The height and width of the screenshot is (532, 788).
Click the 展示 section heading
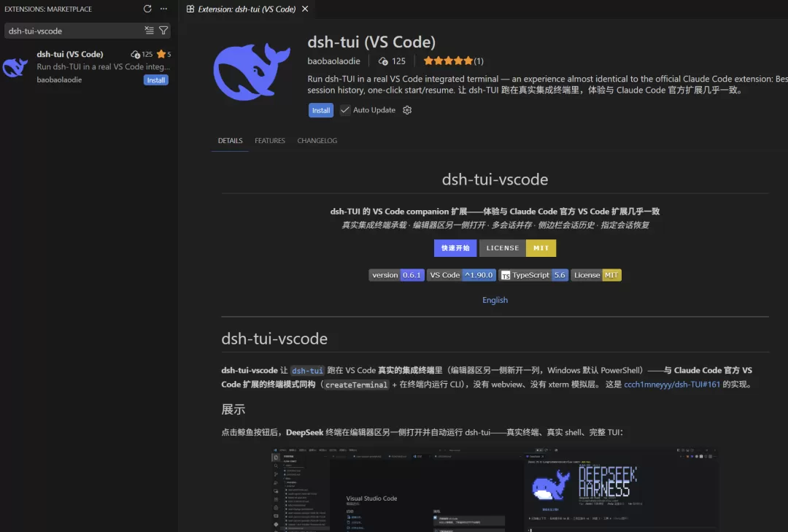pos(233,409)
